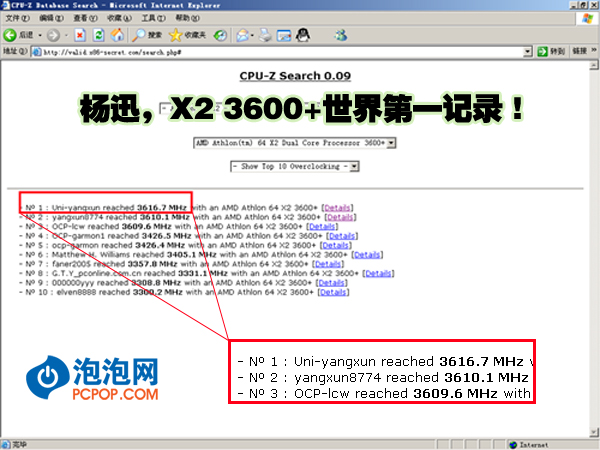The image size is (600, 450).
Task: Stop page loading with red X icon
Action: [x=80, y=35]
